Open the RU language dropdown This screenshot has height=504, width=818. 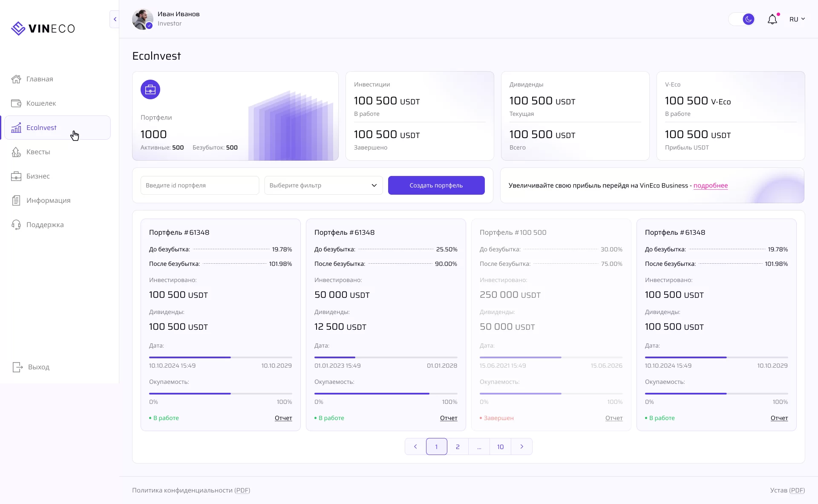coord(797,19)
